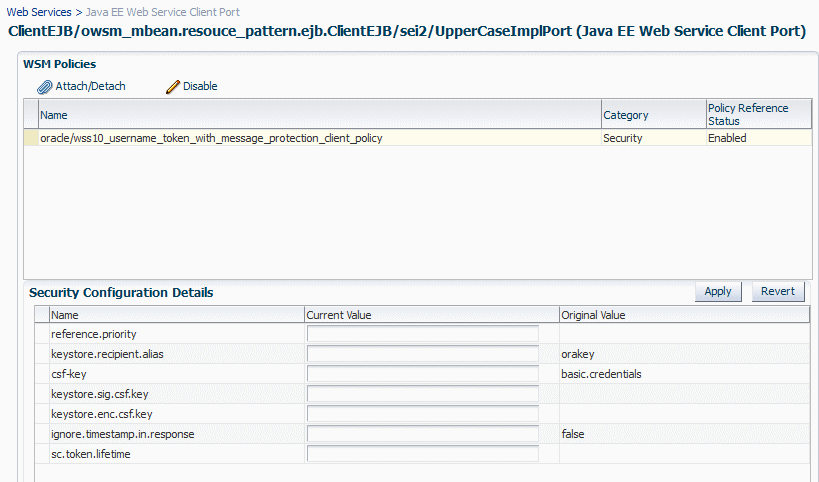The image size is (819, 482).
Task: Select the keystore.recipient.alias row name
Action: (107, 354)
